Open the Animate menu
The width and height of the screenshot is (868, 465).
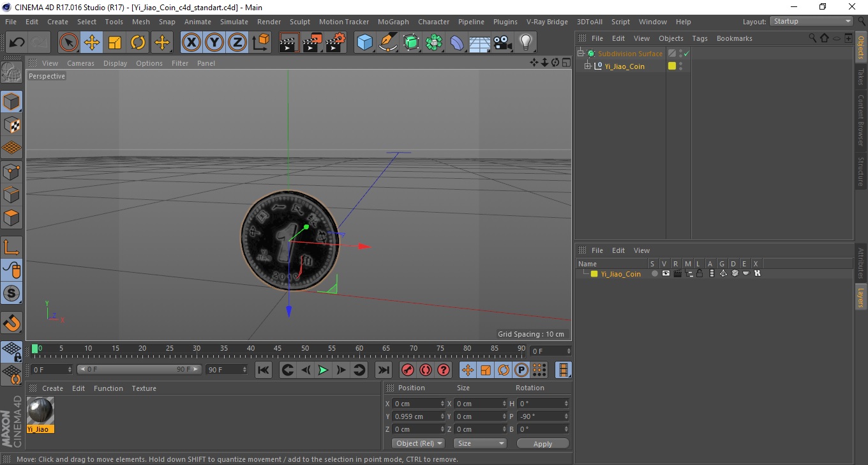click(x=198, y=22)
